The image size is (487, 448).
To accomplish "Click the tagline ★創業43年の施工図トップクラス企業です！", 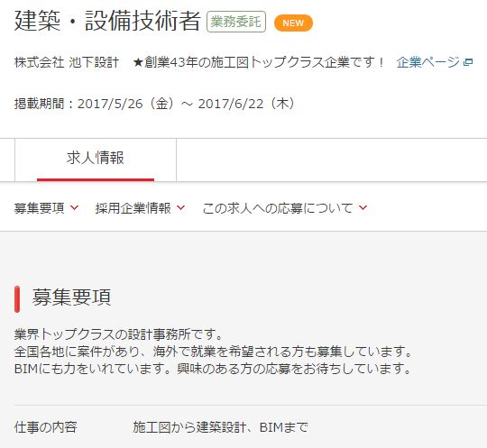I will (x=259, y=62).
